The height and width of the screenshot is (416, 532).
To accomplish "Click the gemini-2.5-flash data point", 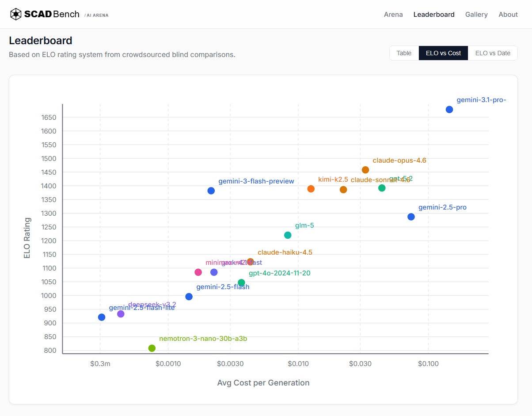I will click(189, 297).
